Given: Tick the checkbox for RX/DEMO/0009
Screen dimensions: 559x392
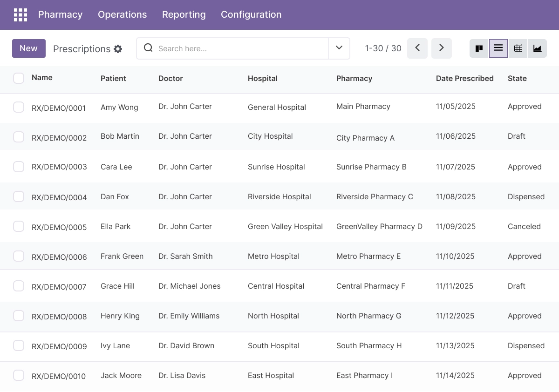Looking at the screenshot, I should 19,345.
